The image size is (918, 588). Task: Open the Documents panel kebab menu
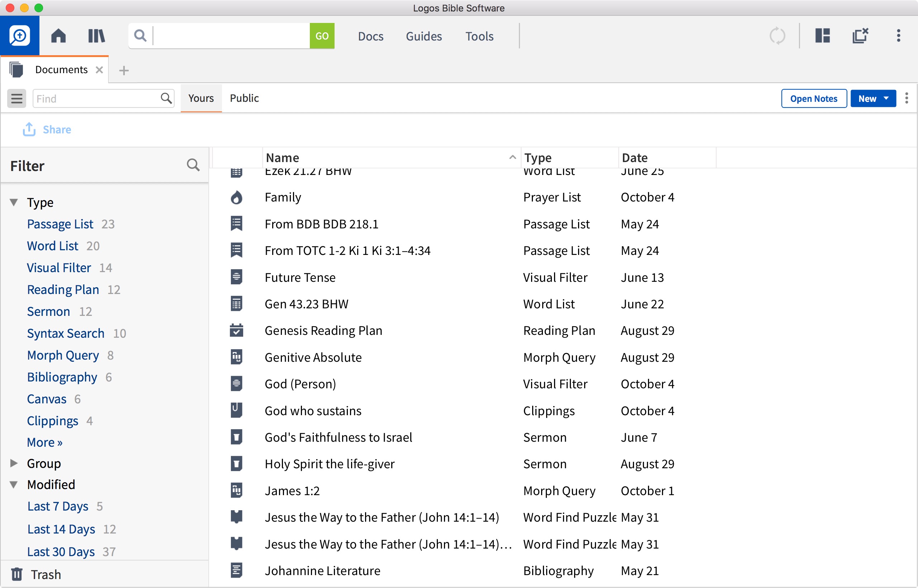pyautogui.click(x=906, y=98)
